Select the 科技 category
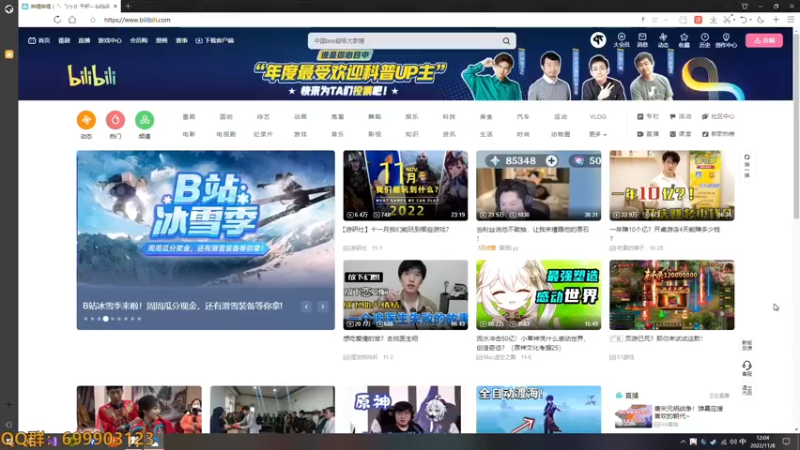Screen dimensions: 800x450 point(449,117)
